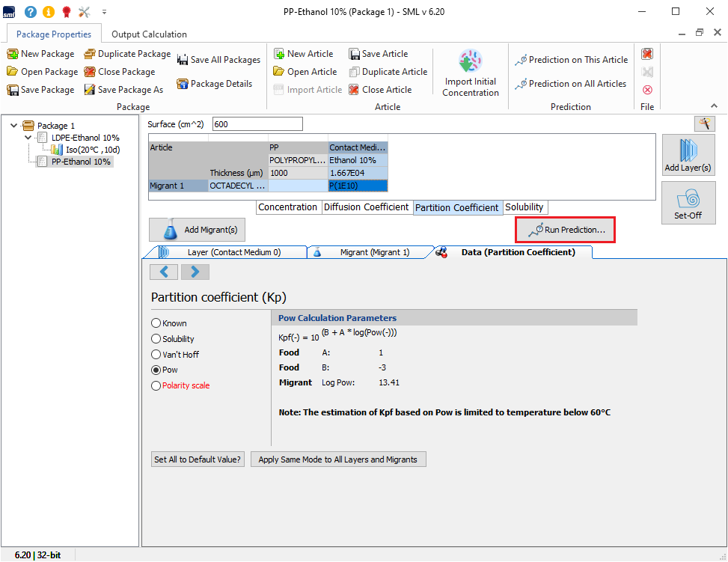Click Save All Packages icon

183,60
